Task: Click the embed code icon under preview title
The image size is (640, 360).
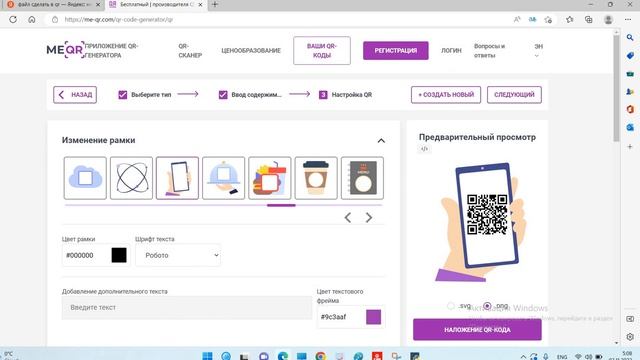Action: click(424, 149)
